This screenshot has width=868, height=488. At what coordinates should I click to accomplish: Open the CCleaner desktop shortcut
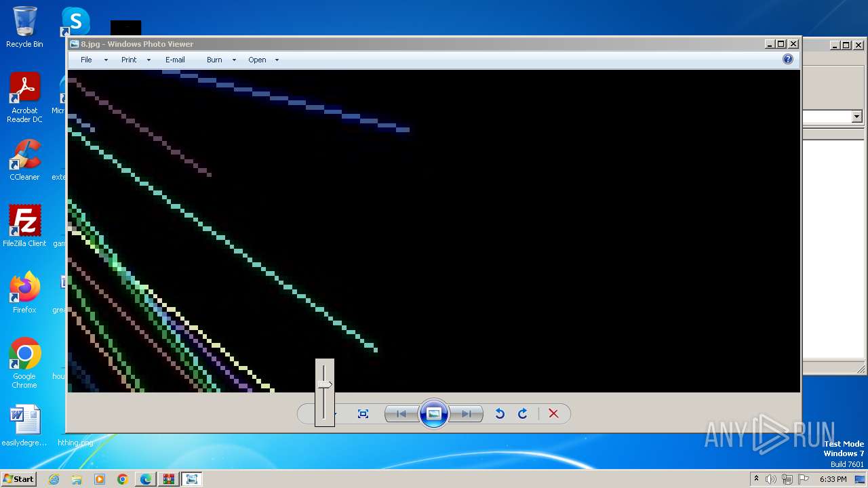click(24, 160)
